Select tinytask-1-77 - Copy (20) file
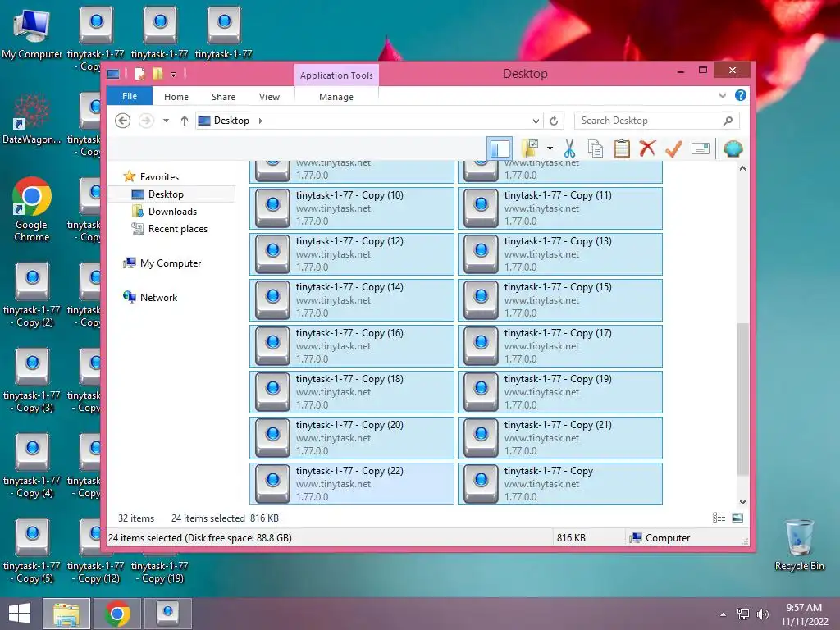Screen dimensions: 840x630 [352, 438]
